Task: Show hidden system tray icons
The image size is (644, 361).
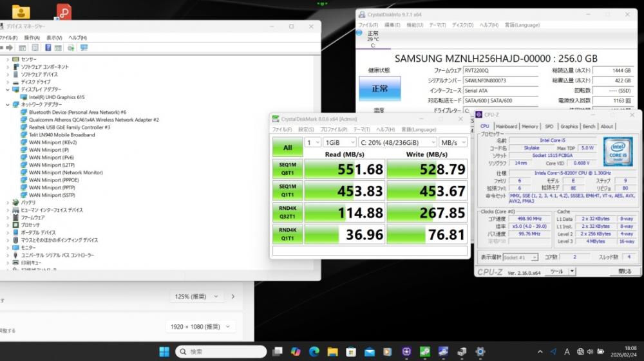Action: point(540,351)
